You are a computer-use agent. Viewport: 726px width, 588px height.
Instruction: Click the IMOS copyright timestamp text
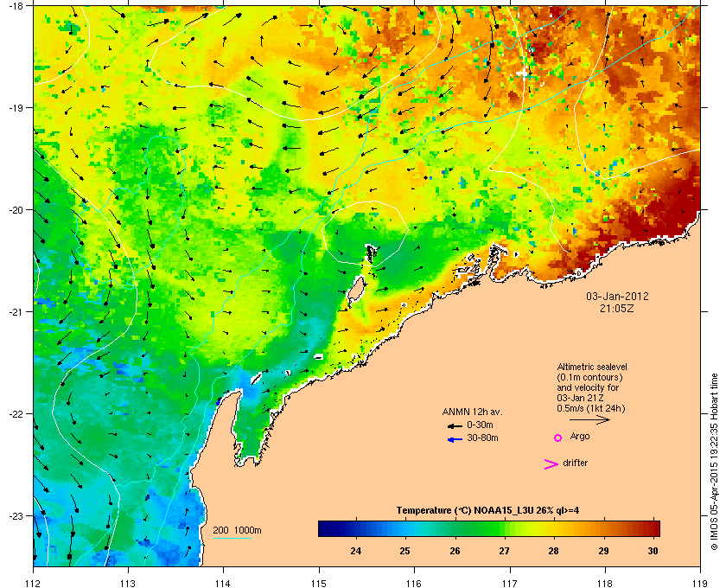click(x=715, y=462)
